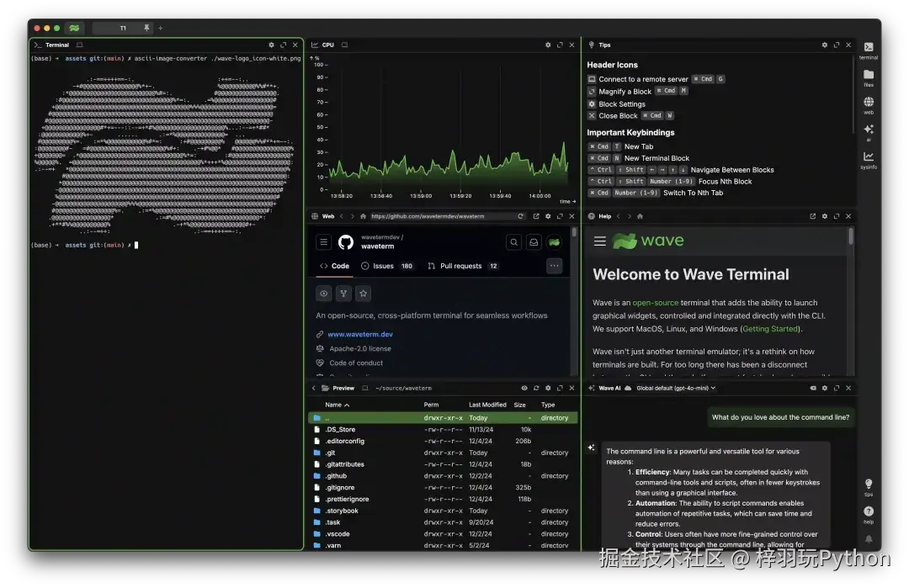Toggle hidden files eye in Preview header
Screen dimensions: 909x588
click(524, 388)
